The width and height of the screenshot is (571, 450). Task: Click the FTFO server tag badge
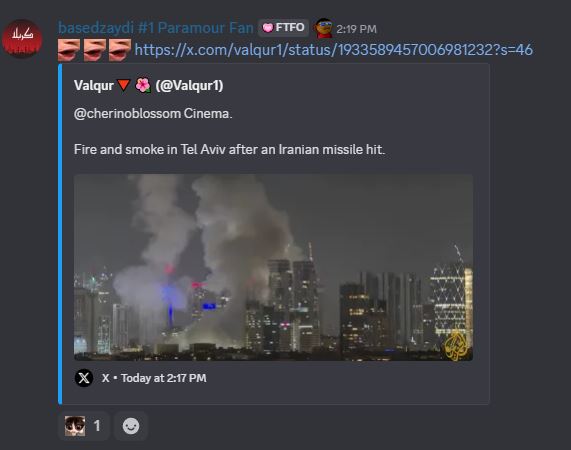pos(283,28)
